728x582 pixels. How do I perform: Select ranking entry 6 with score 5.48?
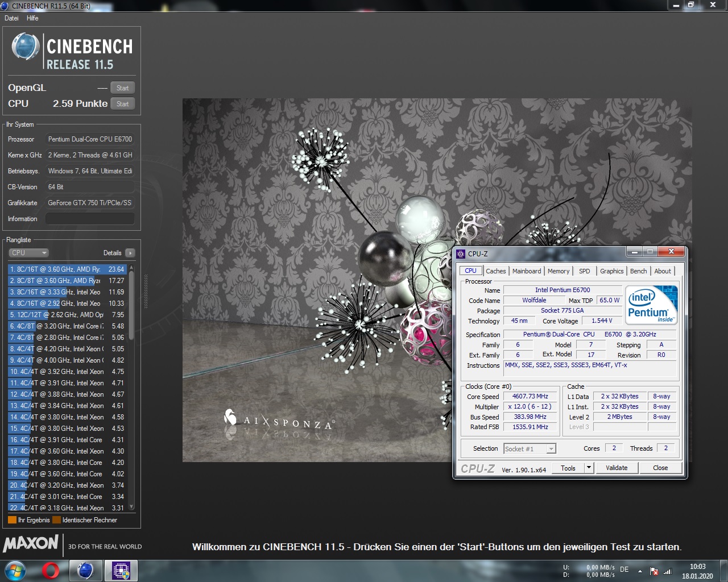(x=67, y=326)
